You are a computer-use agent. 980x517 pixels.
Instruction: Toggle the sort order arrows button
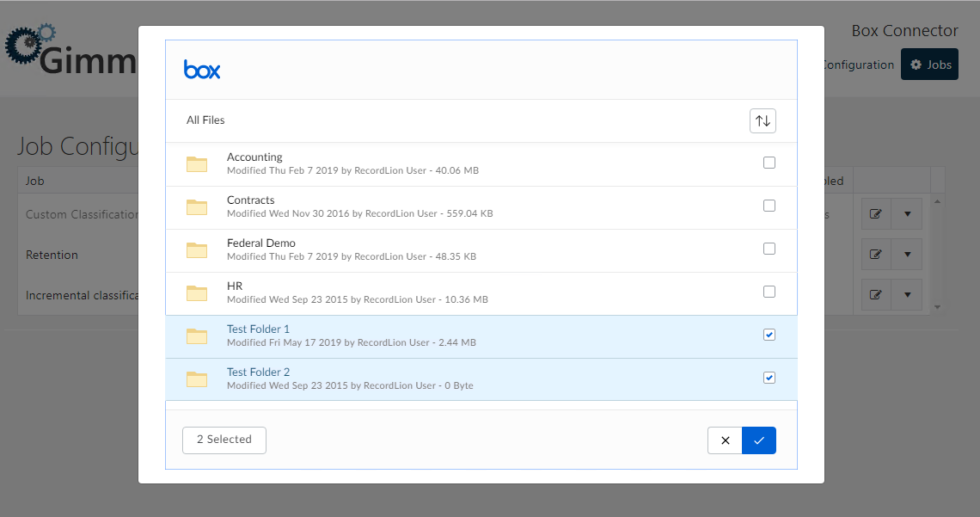pyautogui.click(x=763, y=120)
